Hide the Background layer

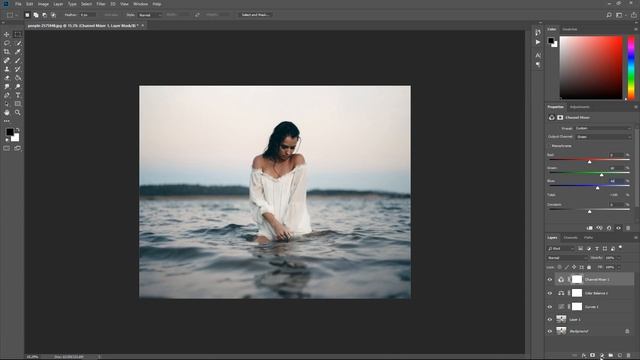[550, 331]
